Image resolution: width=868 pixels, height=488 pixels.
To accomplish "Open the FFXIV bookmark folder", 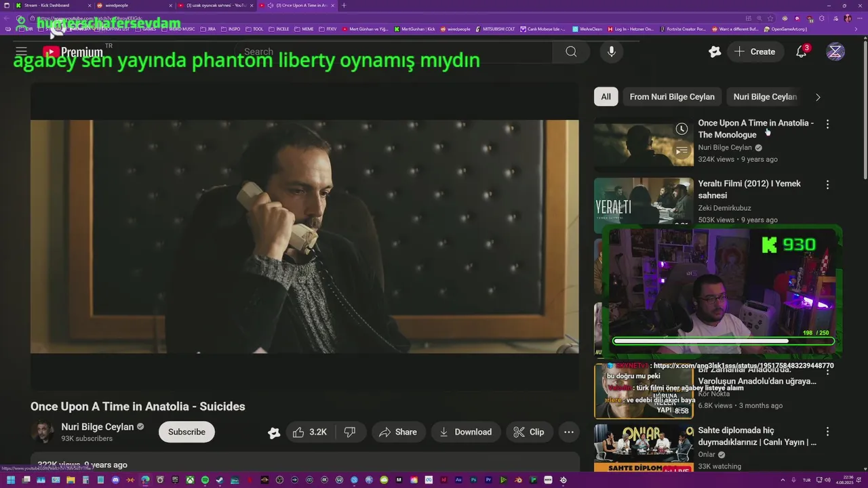I will [328, 29].
